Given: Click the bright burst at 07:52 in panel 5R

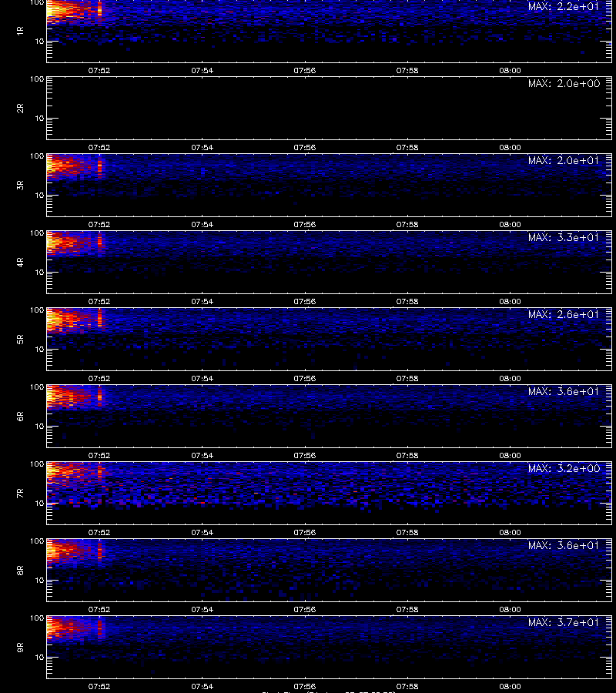Looking at the screenshot, I should tap(99, 319).
